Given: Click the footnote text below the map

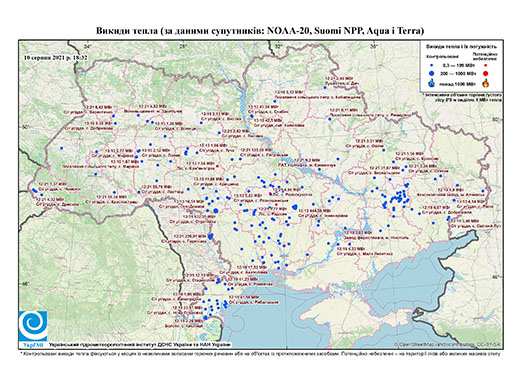Looking at the screenshot, I should pos(260,353).
